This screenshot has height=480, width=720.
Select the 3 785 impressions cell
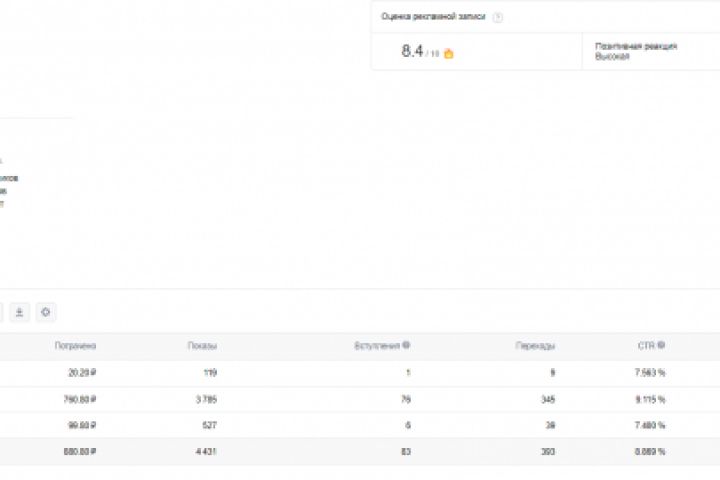[x=204, y=398]
